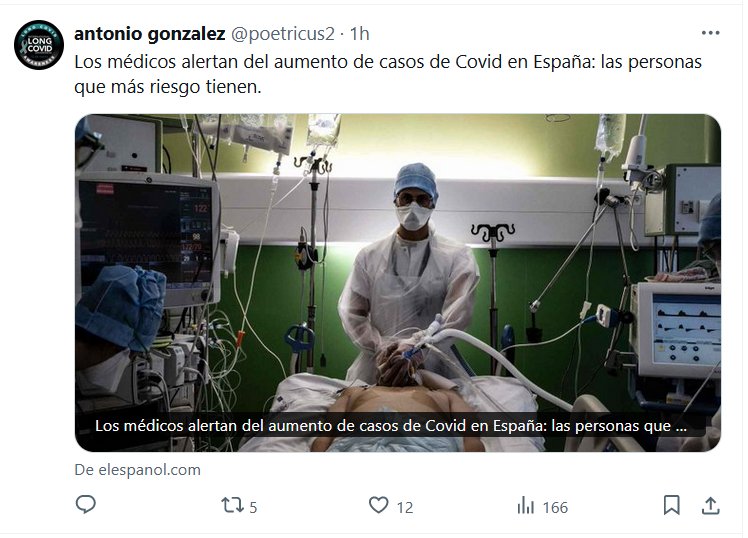Click the masked doctor in the photo
The width and height of the screenshot is (748, 538).
click(x=409, y=267)
